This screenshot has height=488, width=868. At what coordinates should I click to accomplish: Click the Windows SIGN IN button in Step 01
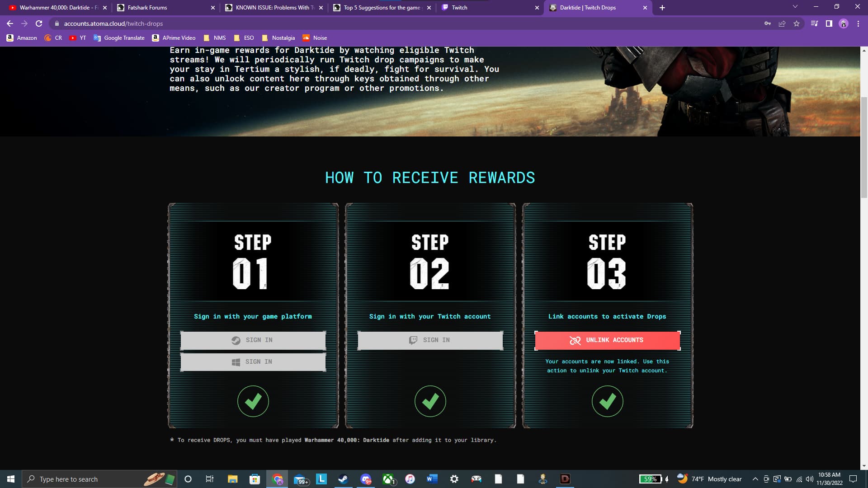[x=253, y=362]
